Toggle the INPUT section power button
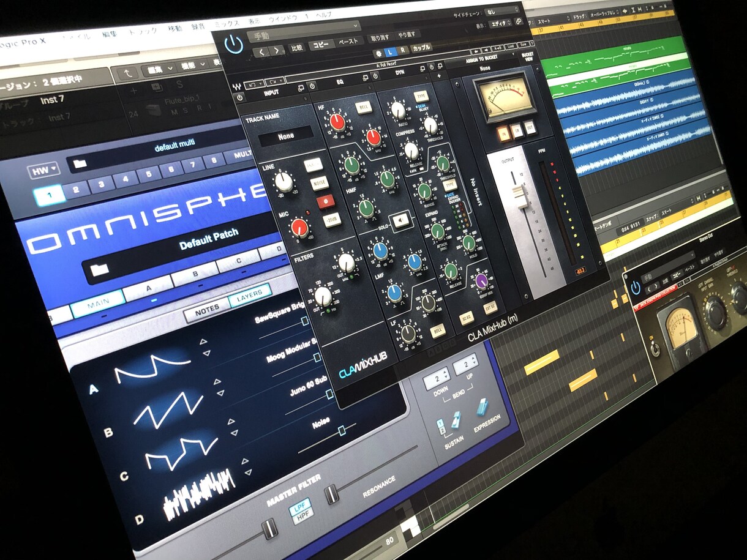This screenshot has width=747, height=560. (240, 98)
